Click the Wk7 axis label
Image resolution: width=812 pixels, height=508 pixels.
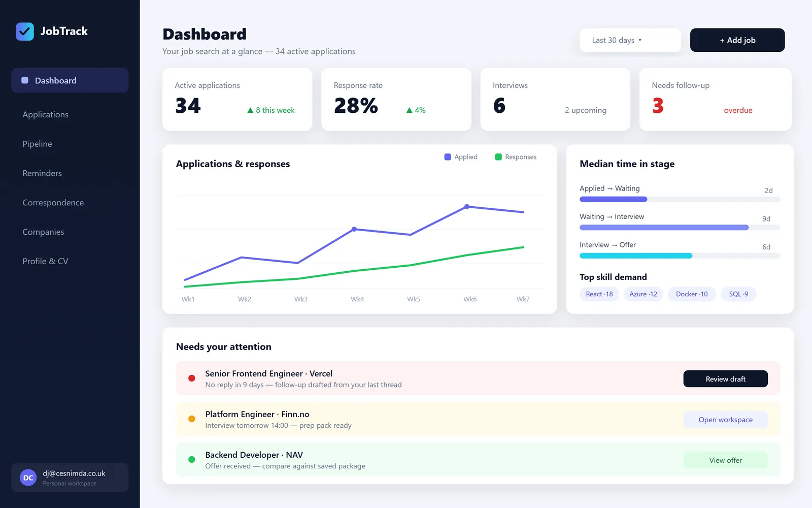[x=523, y=299]
